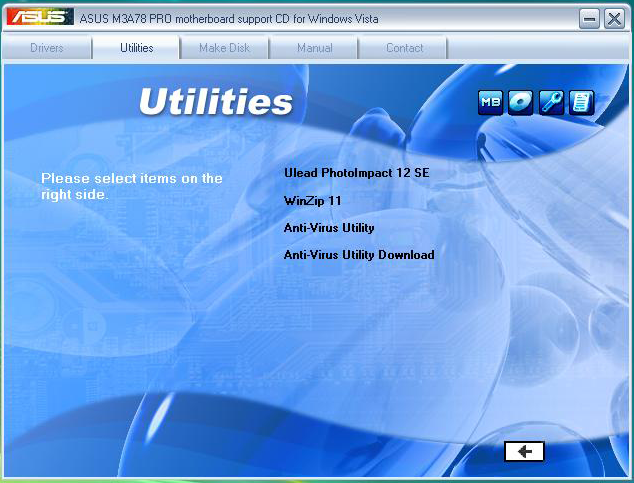Open the file list document icon
Viewport: 634px width, 483px height.
pyautogui.click(x=581, y=102)
